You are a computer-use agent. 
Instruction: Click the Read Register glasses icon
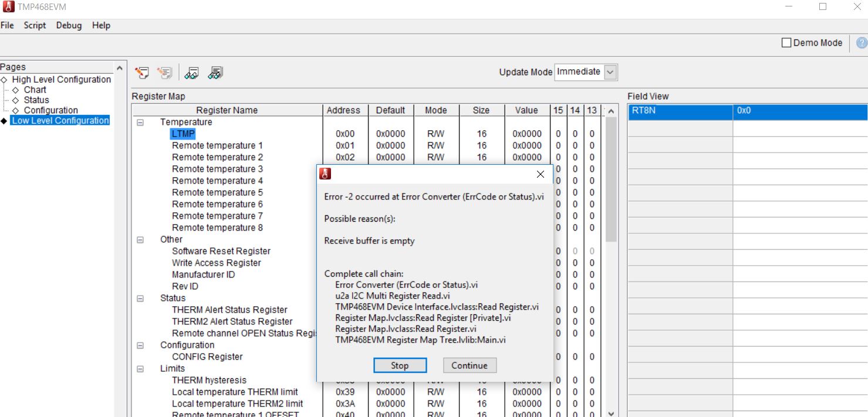pyautogui.click(x=191, y=73)
